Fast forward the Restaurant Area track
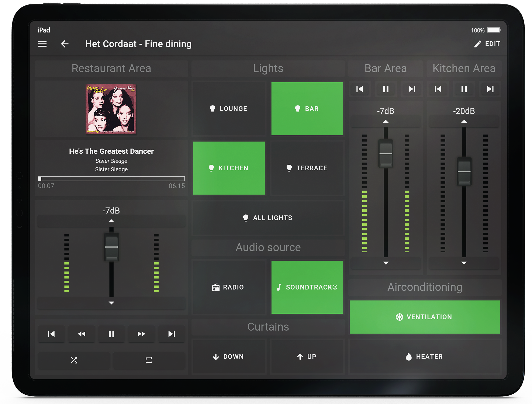This screenshot has height=404, width=532. point(141,334)
